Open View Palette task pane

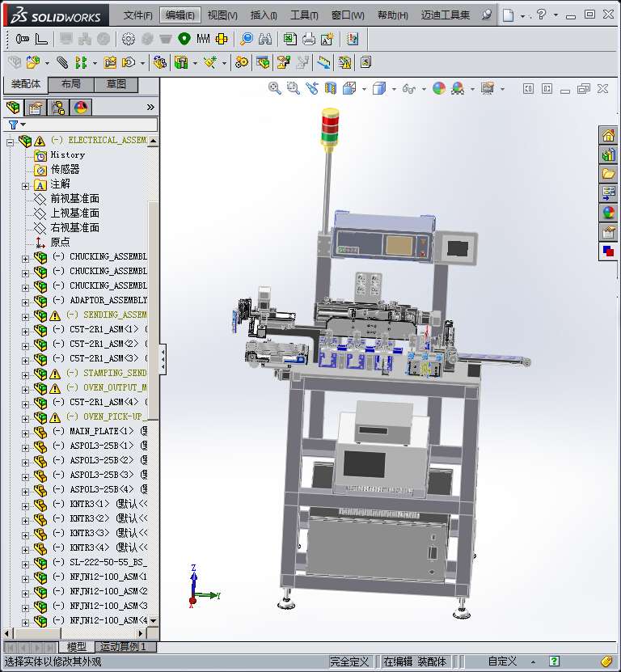click(x=609, y=192)
